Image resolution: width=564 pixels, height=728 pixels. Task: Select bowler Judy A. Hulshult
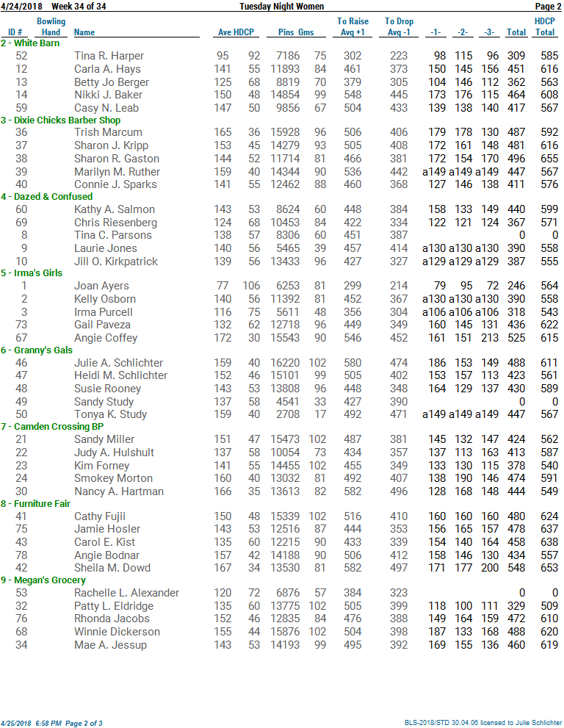click(114, 453)
